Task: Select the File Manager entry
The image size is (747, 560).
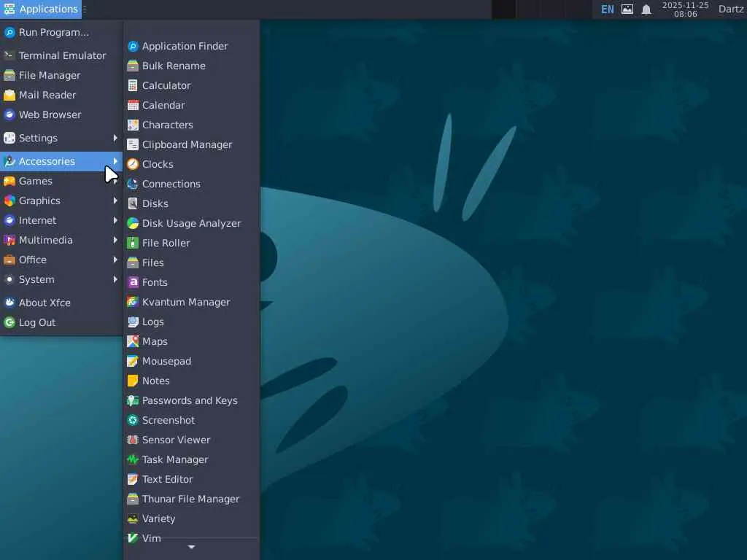Action: [61, 75]
